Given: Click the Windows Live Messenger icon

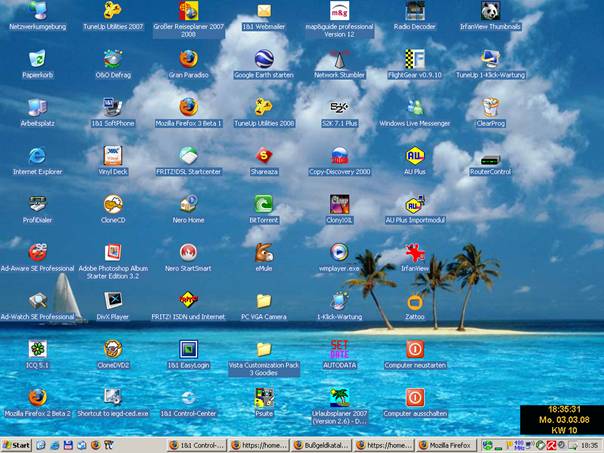Looking at the screenshot, I should [415, 107].
